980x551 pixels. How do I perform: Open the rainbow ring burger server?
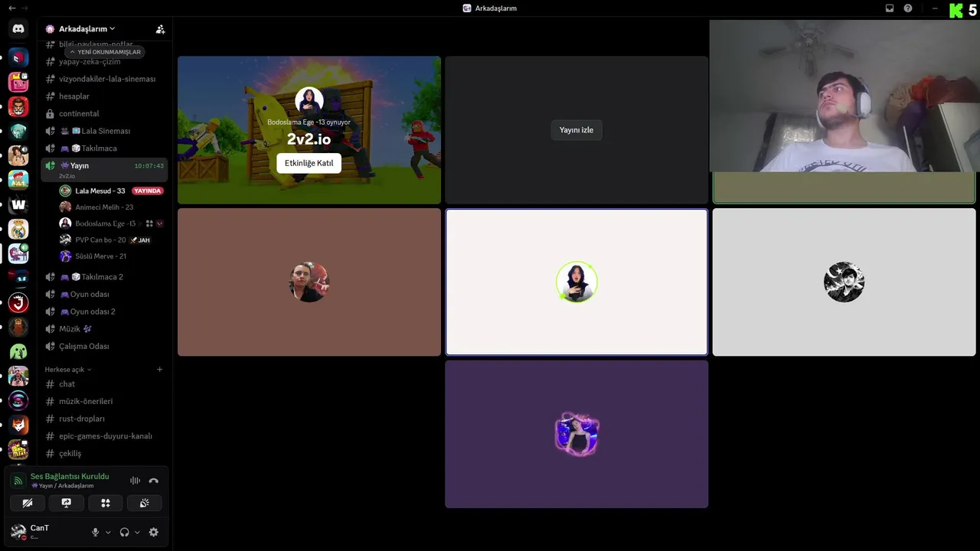pyautogui.click(x=18, y=400)
